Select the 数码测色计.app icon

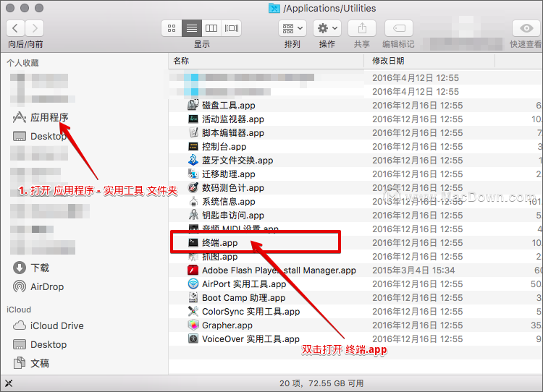(193, 187)
